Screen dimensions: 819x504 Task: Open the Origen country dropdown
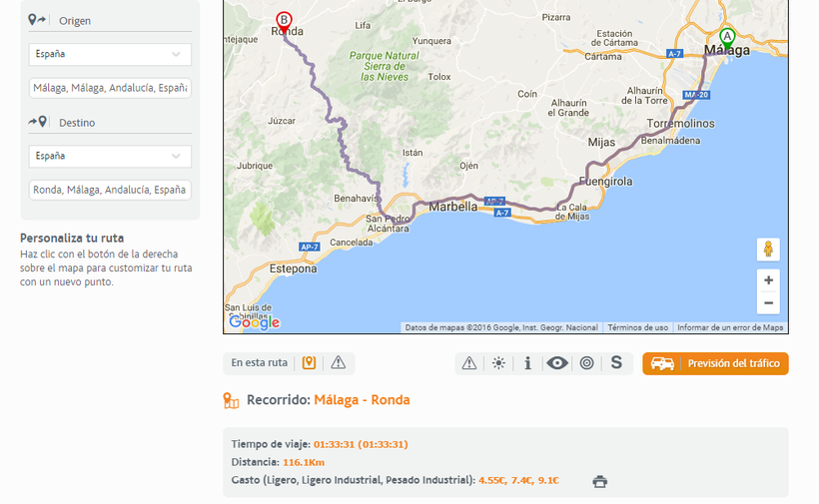click(x=110, y=54)
